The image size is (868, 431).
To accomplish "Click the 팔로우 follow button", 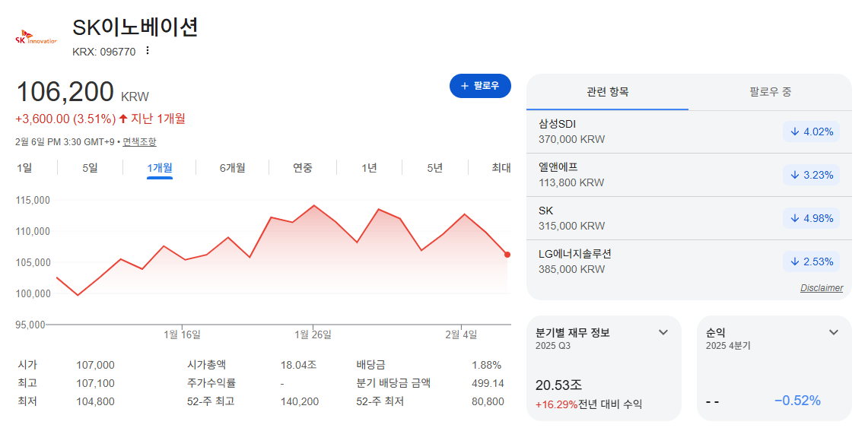I will tap(480, 86).
